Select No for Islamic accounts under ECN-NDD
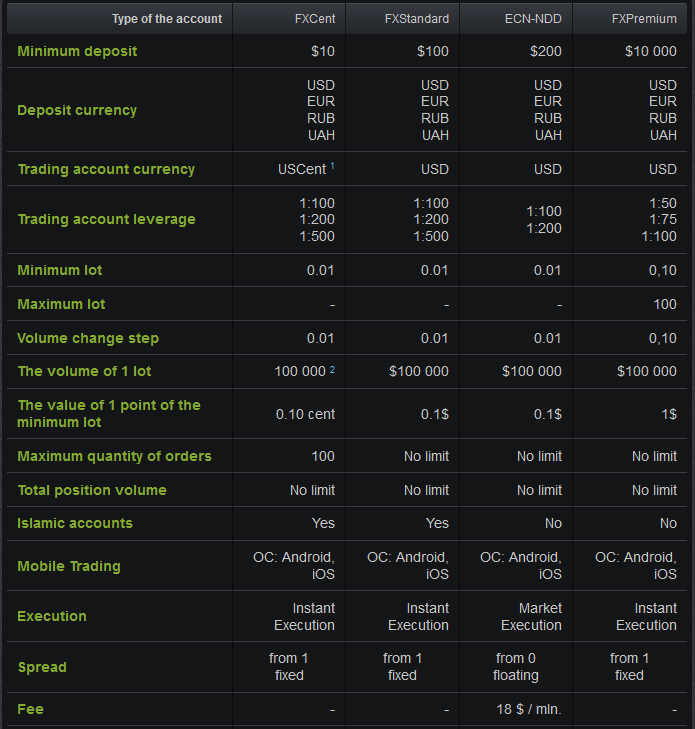The height and width of the screenshot is (729, 695). pos(553,524)
